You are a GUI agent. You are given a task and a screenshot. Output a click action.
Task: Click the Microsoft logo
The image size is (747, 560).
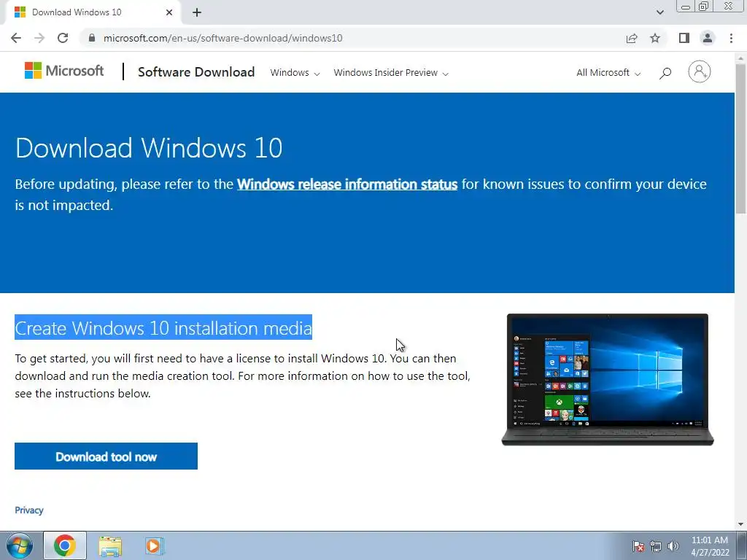pos(64,71)
